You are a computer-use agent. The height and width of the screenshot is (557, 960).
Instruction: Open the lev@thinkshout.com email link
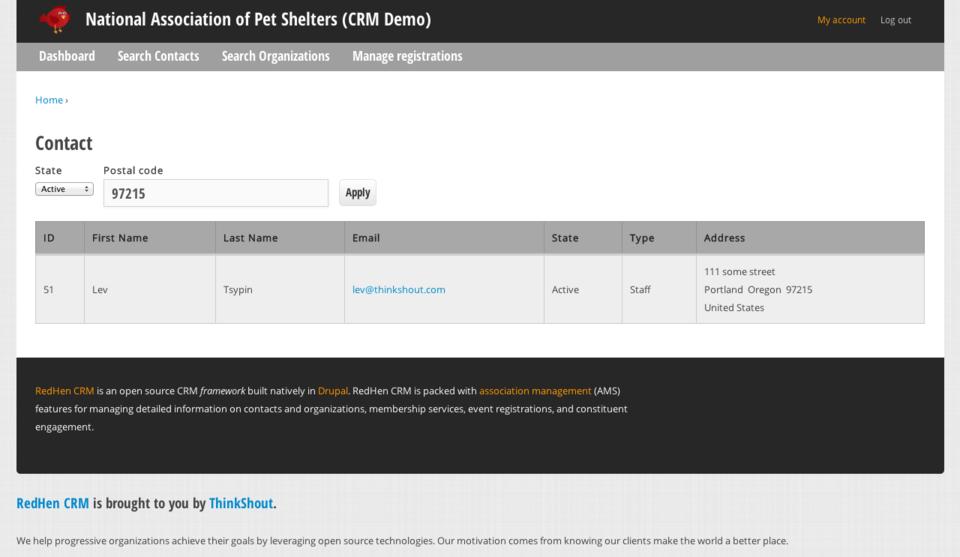(398, 290)
